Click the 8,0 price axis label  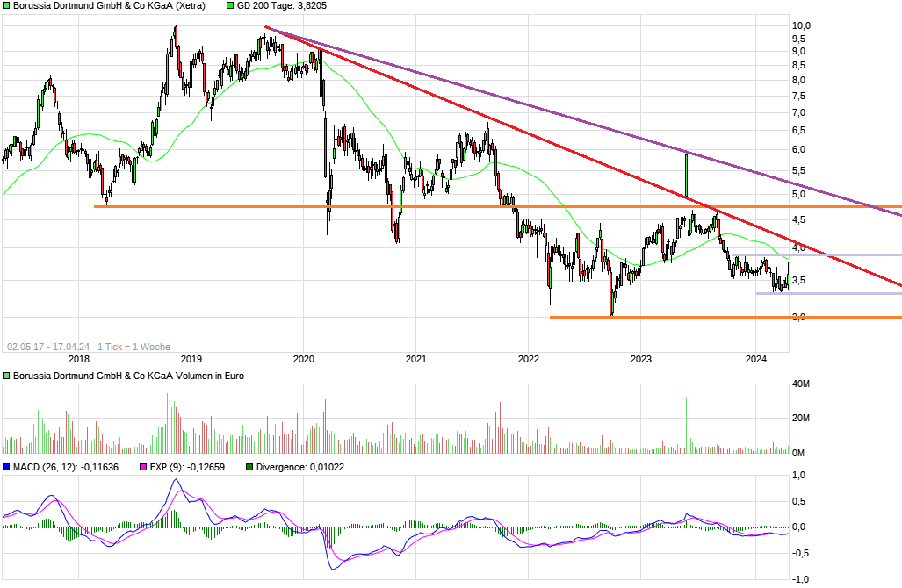coord(799,81)
